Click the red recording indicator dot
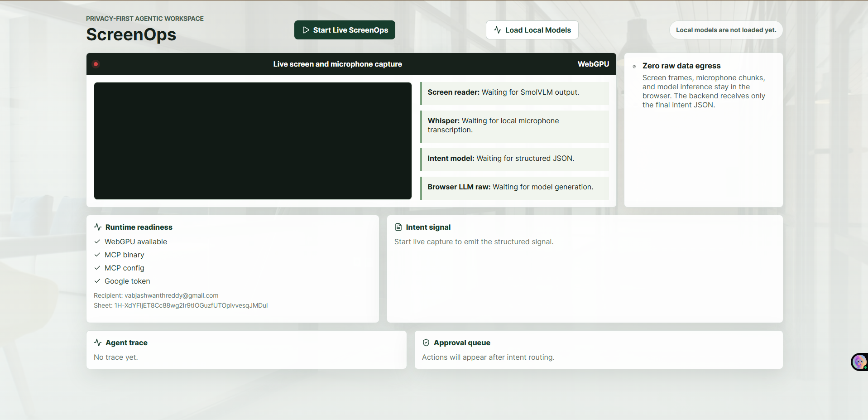This screenshot has width=868, height=420. [x=96, y=64]
